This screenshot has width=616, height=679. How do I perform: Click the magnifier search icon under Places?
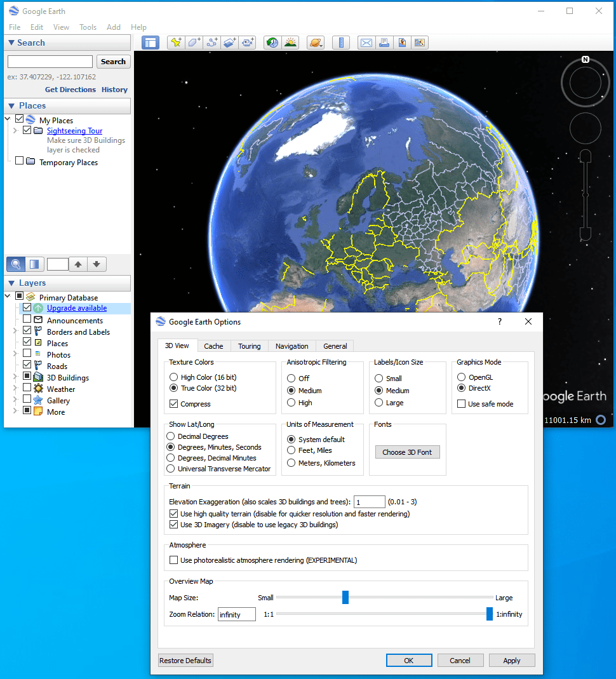(x=16, y=264)
